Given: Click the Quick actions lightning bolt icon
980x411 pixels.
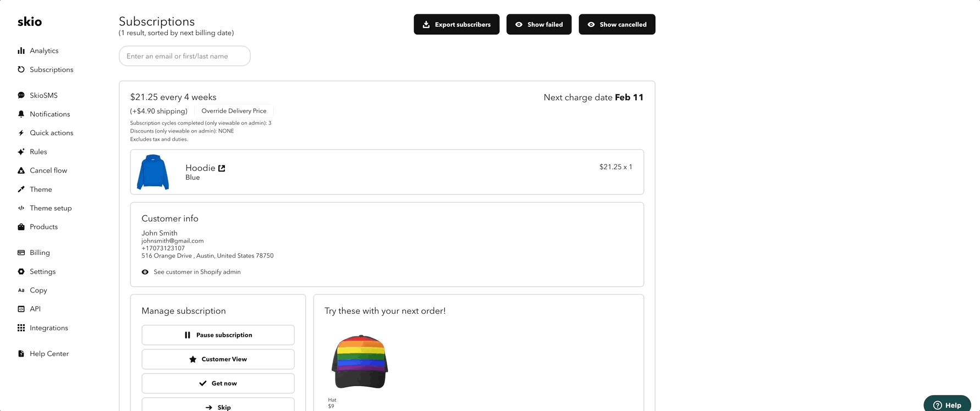Looking at the screenshot, I should (x=21, y=133).
